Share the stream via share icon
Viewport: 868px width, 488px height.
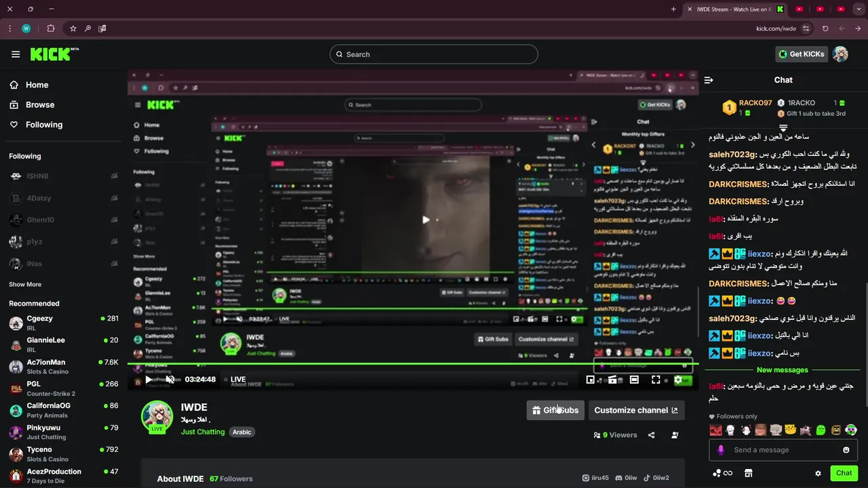(652, 435)
